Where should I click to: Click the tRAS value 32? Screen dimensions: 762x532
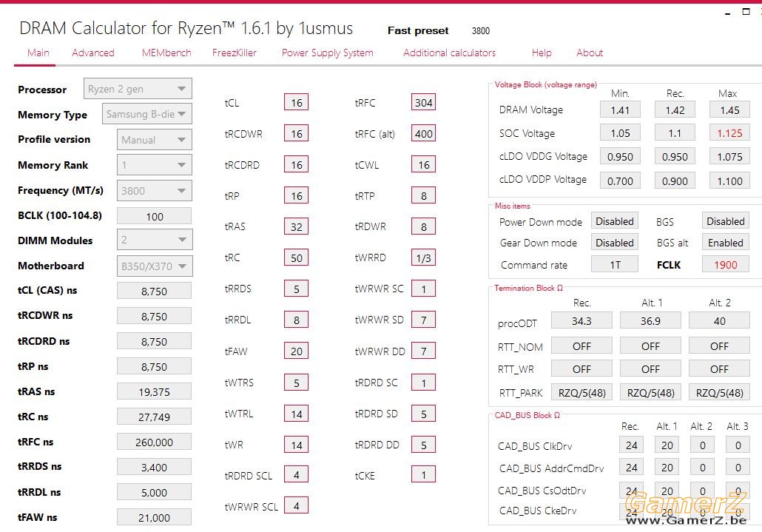[297, 226]
